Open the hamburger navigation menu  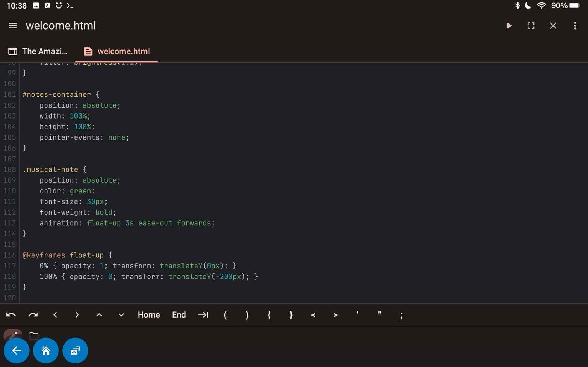tap(13, 26)
